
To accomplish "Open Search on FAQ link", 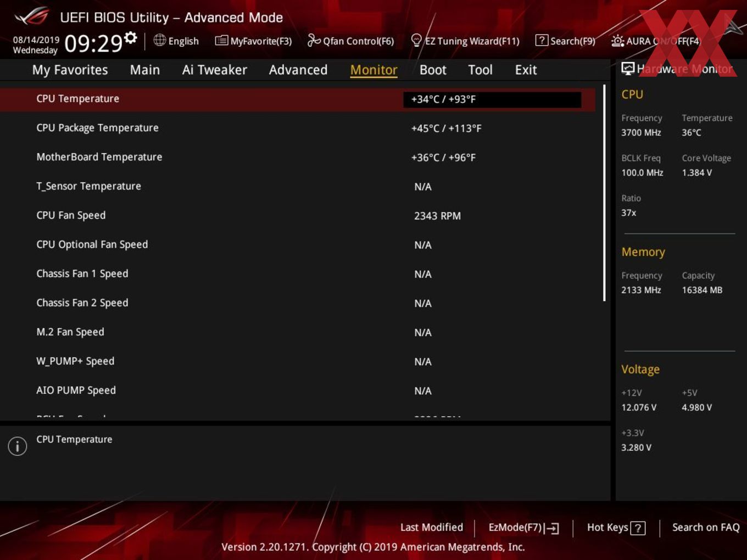I will pos(706,528).
